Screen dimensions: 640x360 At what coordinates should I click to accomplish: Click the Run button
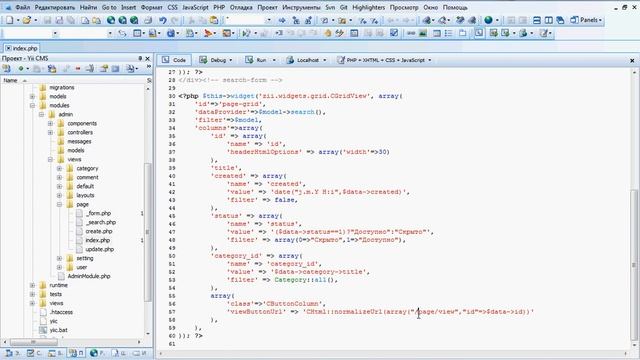coord(256,60)
